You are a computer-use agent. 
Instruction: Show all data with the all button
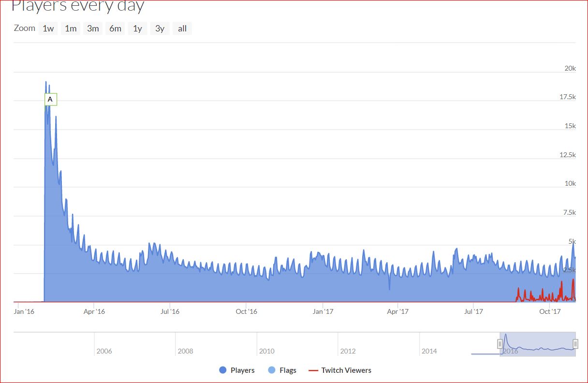click(x=182, y=29)
